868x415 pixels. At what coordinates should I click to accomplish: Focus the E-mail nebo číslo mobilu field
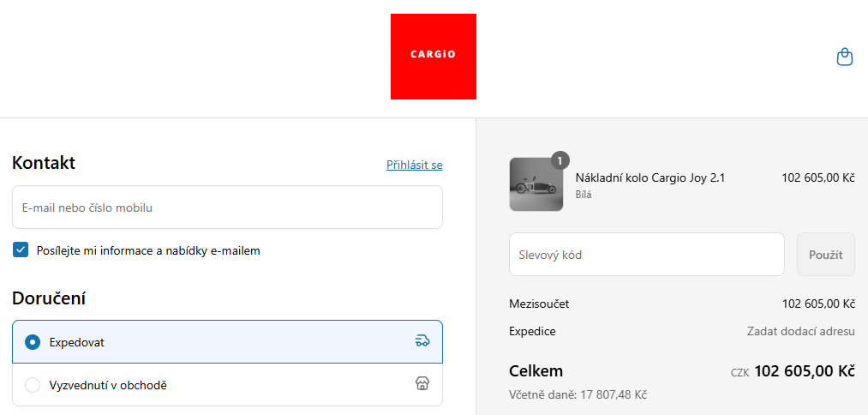tap(227, 207)
